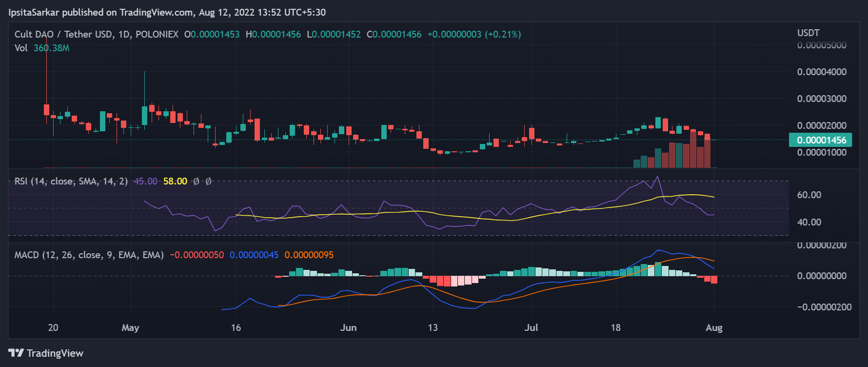Click the RSI value 45.00
The height and width of the screenshot is (367, 868).
pyautogui.click(x=146, y=181)
